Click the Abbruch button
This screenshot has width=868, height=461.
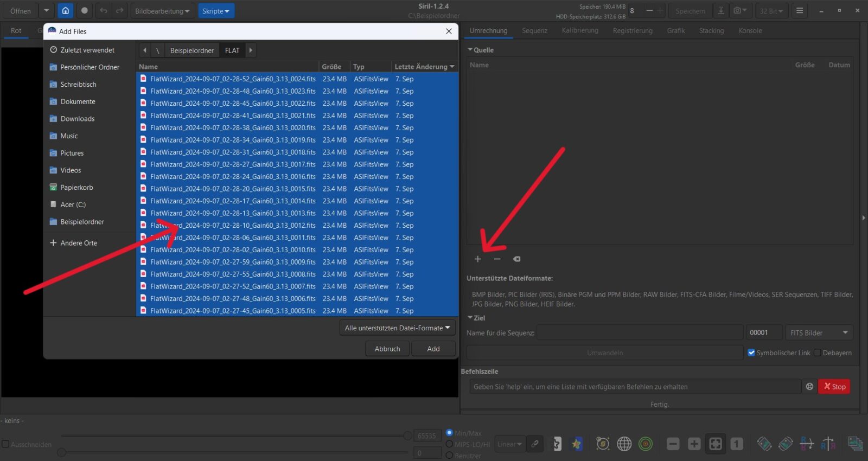coord(387,349)
